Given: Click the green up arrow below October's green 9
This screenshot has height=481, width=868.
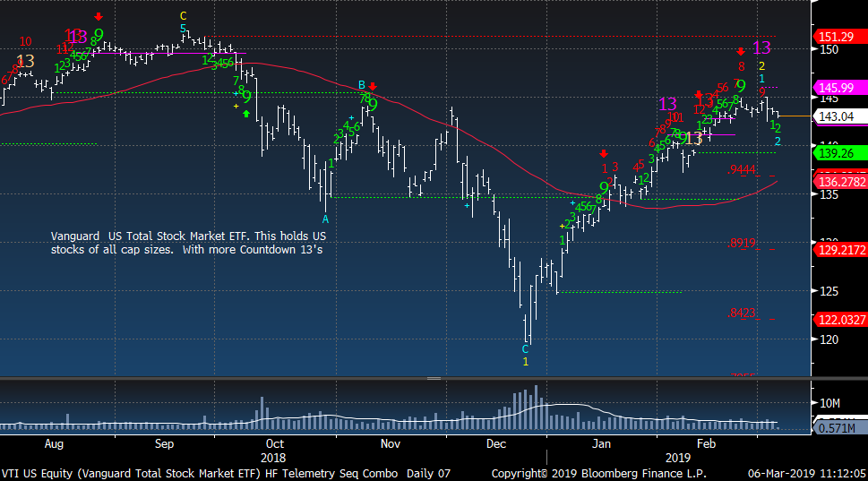Looking at the screenshot, I should click(x=246, y=114).
